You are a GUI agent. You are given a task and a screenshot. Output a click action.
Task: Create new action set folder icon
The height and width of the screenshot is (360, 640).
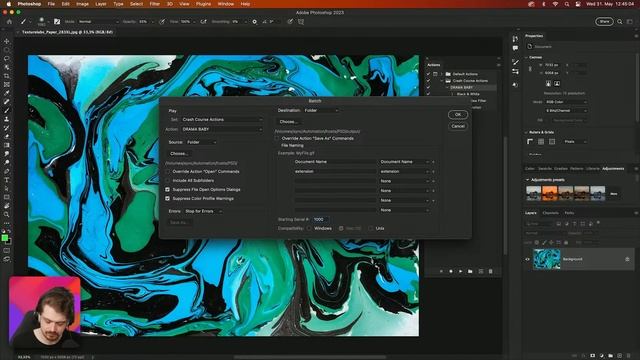click(470, 271)
